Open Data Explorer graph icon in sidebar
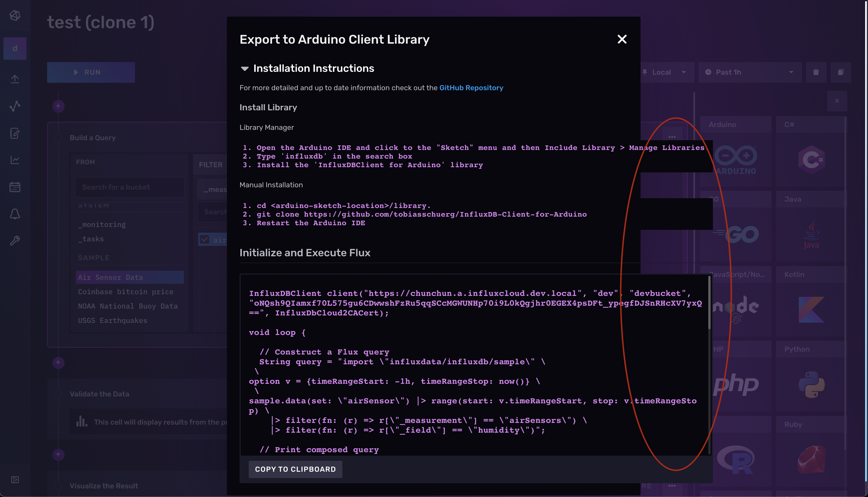Image resolution: width=868 pixels, height=497 pixels. 15,106
